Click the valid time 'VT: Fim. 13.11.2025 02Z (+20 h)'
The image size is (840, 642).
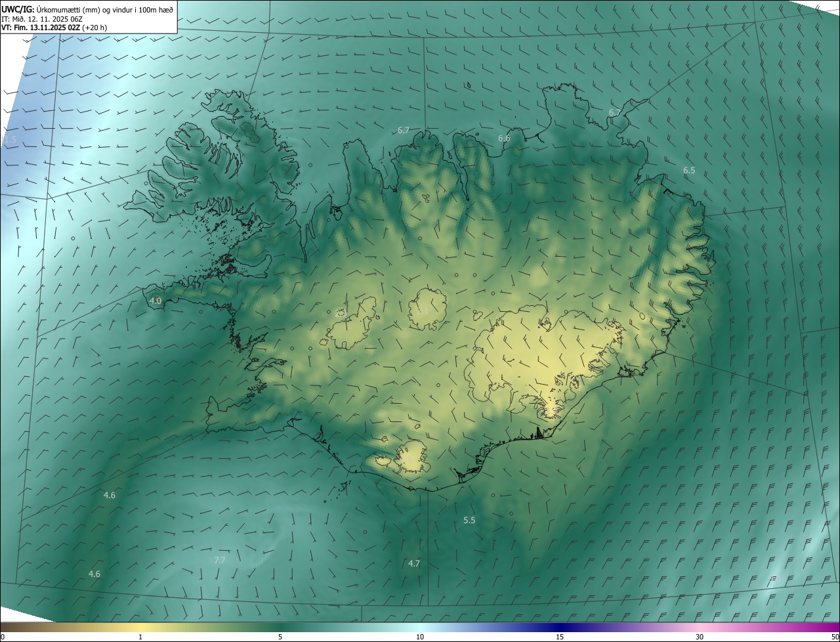[x=54, y=28]
